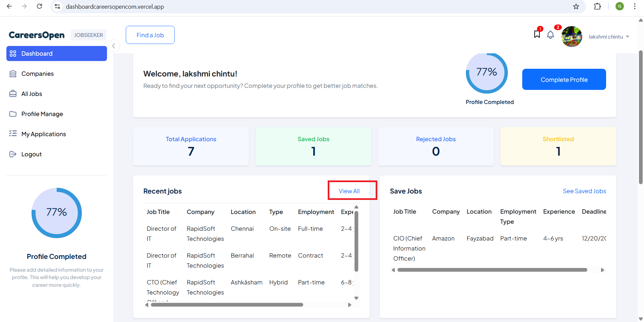Bookmark this page with star icon
The width and height of the screenshot is (644, 322).
576,6
